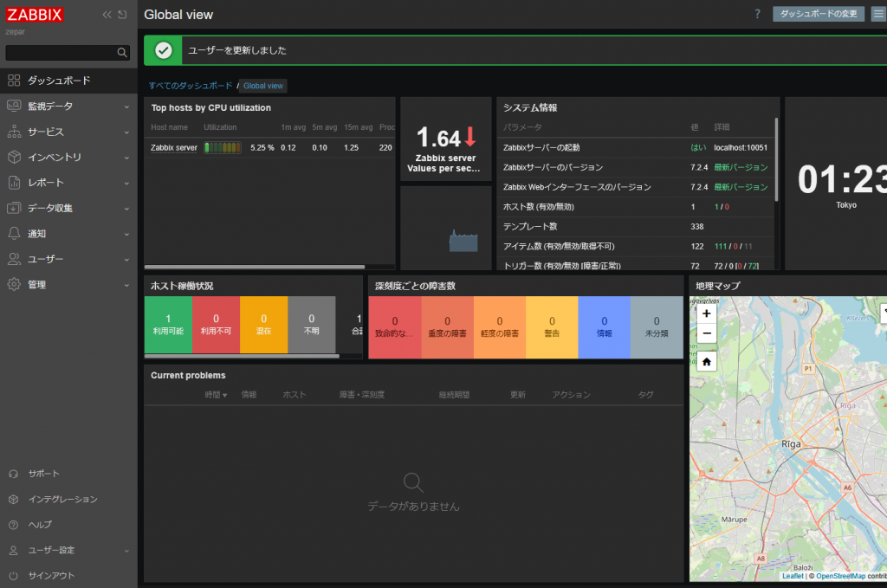Image resolution: width=887 pixels, height=588 pixels.
Task: Expand the サービス menu chevron
Action: (x=126, y=132)
